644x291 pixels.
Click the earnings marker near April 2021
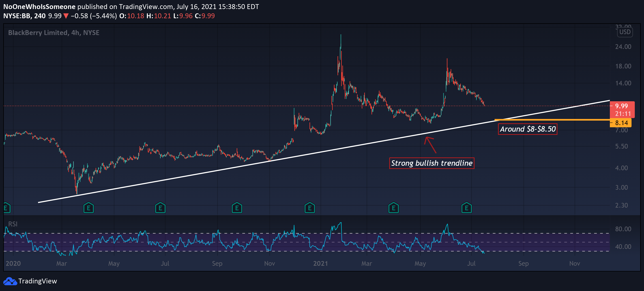pyautogui.click(x=394, y=208)
